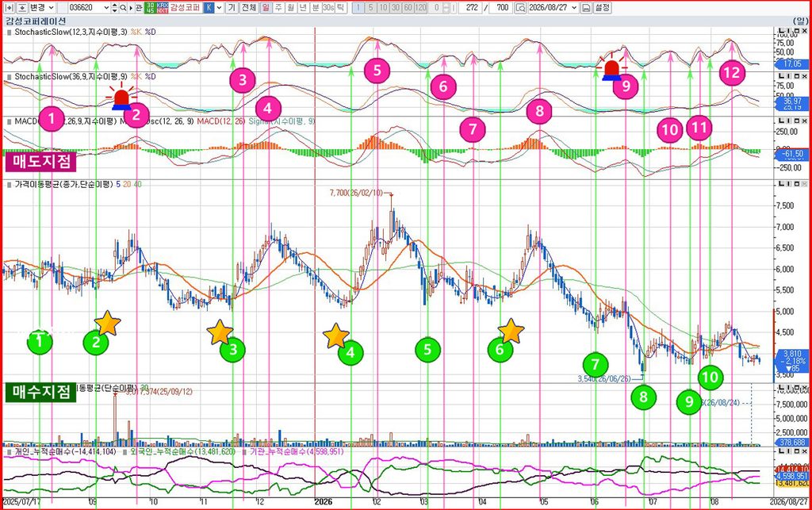Click the 272 bar count input field

(x=469, y=8)
